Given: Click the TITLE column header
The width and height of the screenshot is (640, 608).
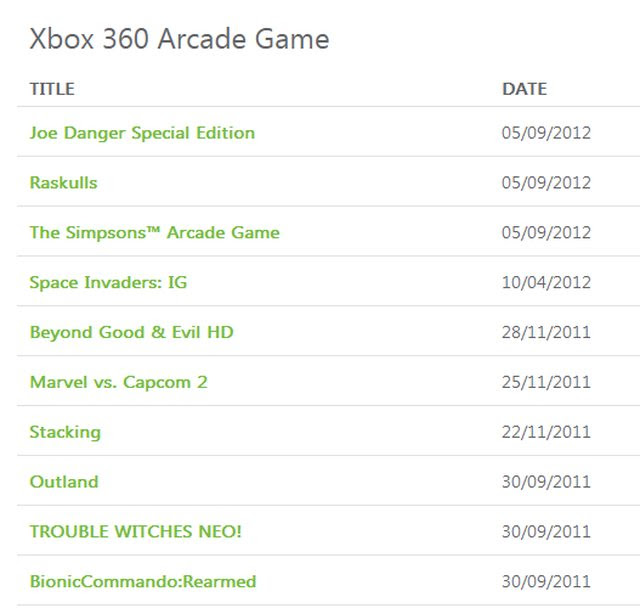Looking at the screenshot, I should click(x=52, y=89).
